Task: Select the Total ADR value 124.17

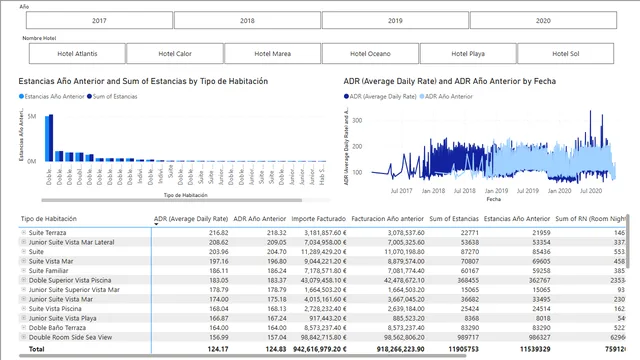Action: tap(218, 349)
